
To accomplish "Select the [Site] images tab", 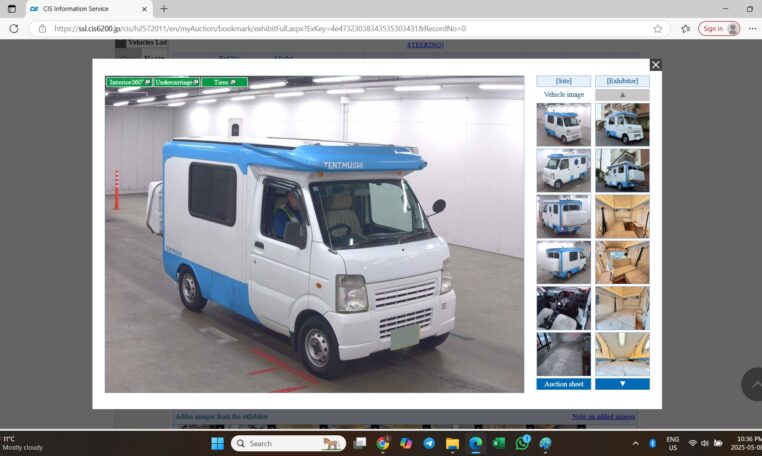I will point(564,81).
